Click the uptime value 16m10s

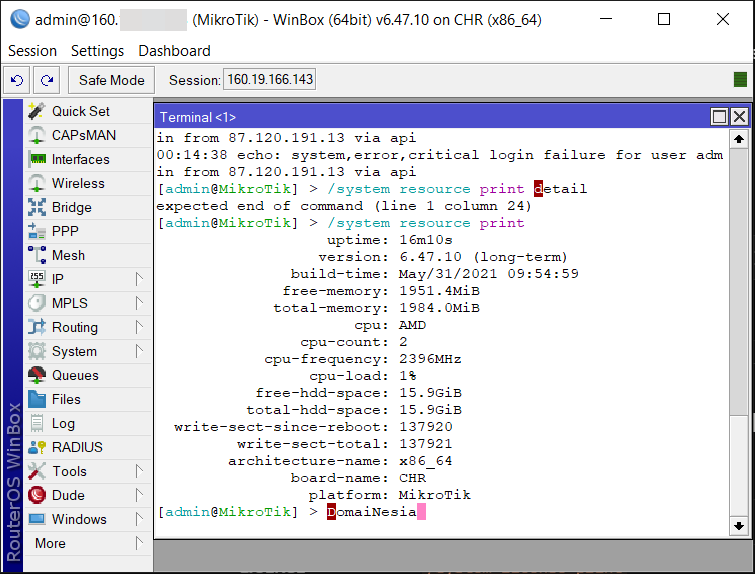pyautogui.click(x=426, y=240)
